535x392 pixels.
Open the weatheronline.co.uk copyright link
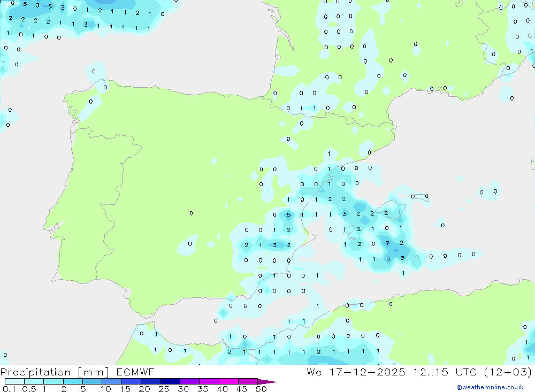[490, 387]
